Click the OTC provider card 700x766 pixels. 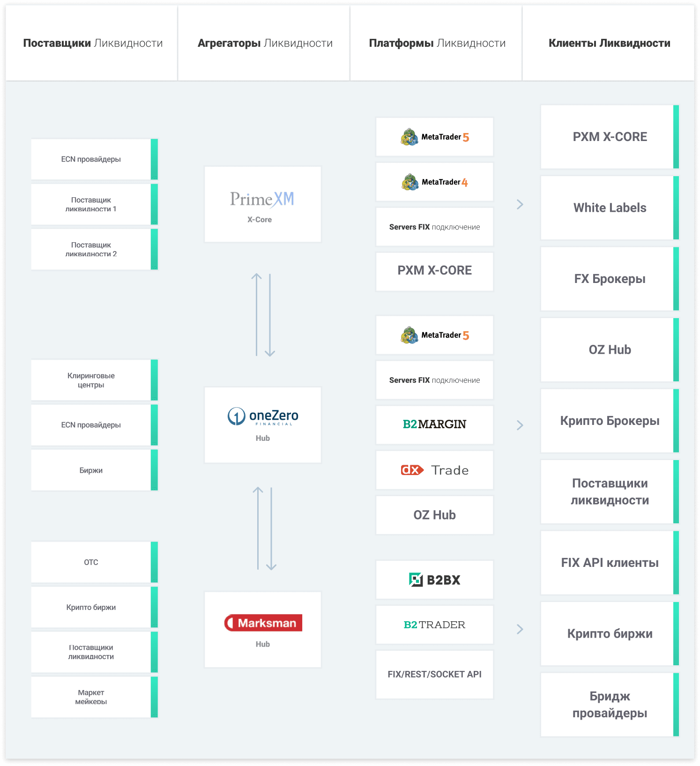tap(94, 562)
